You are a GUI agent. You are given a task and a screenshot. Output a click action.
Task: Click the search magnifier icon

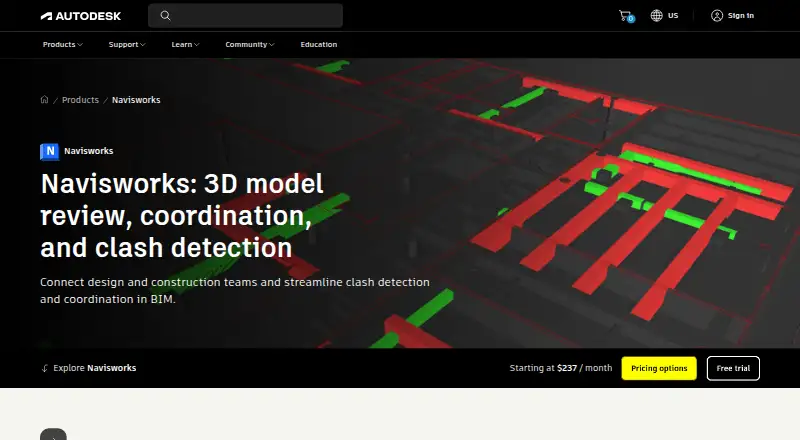165,16
